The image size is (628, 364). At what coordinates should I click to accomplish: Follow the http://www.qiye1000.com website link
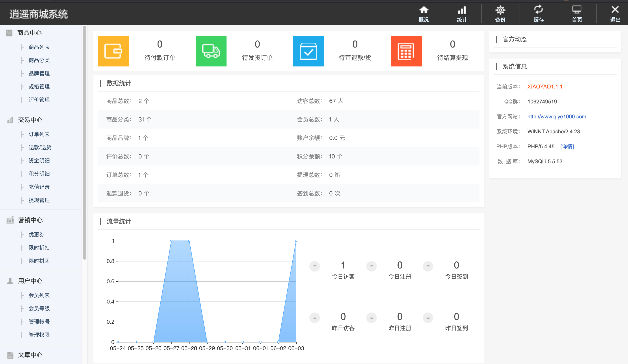[x=557, y=116]
